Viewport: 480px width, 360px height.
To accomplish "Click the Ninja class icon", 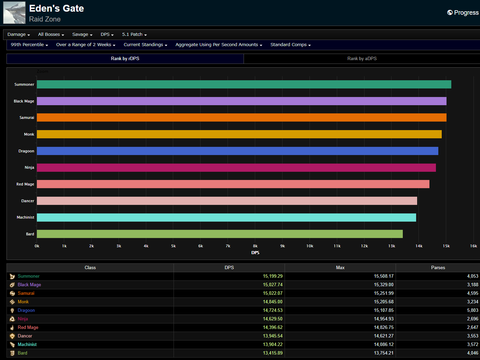I will pyautogui.click(x=12, y=319).
